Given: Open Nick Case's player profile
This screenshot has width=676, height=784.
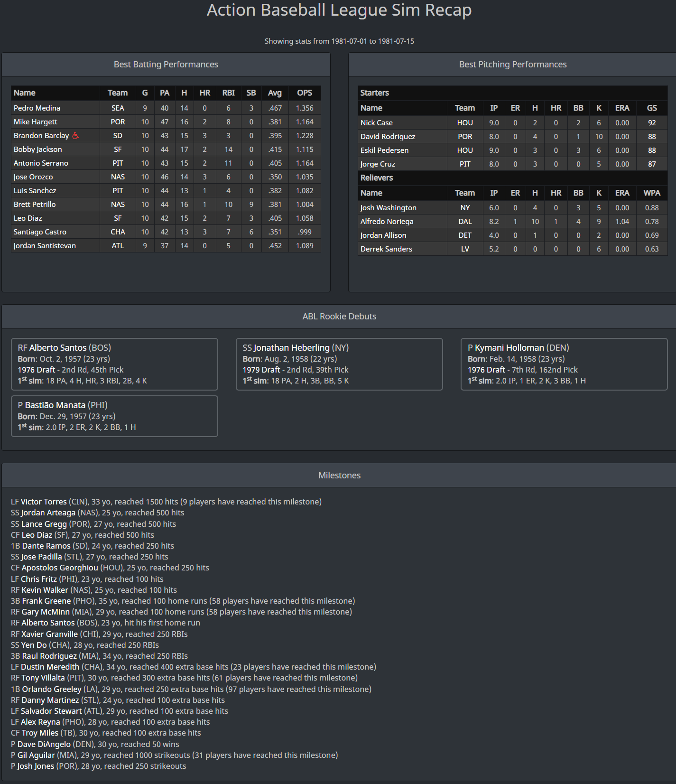Looking at the screenshot, I should click(376, 123).
